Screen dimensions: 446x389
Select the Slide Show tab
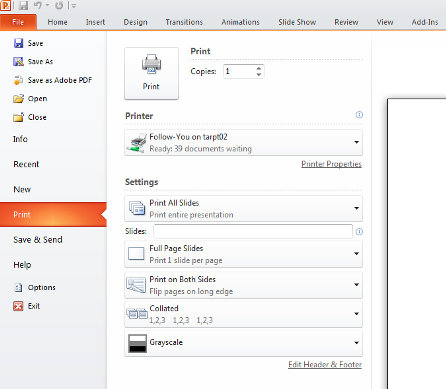297,22
